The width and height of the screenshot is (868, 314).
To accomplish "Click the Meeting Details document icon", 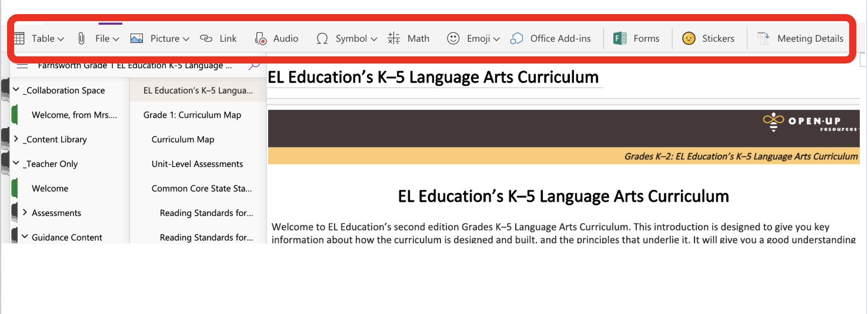I will pyautogui.click(x=763, y=38).
